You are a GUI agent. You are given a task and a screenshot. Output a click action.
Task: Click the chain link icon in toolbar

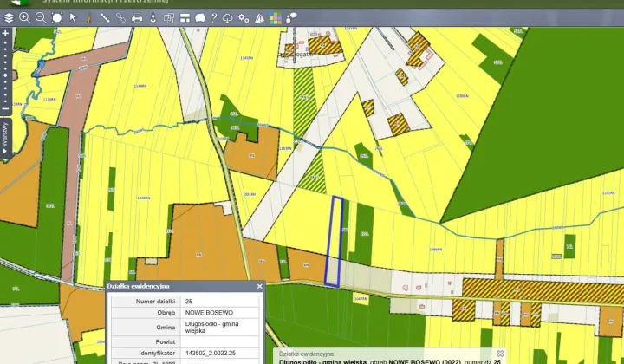click(120, 17)
